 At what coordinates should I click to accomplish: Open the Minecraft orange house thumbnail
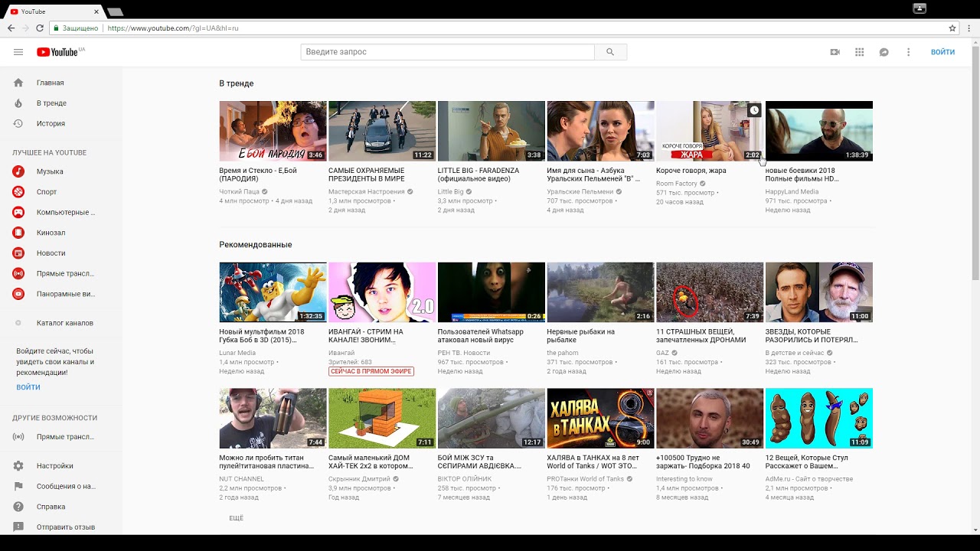pyautogui.click(x=382, y=418)
